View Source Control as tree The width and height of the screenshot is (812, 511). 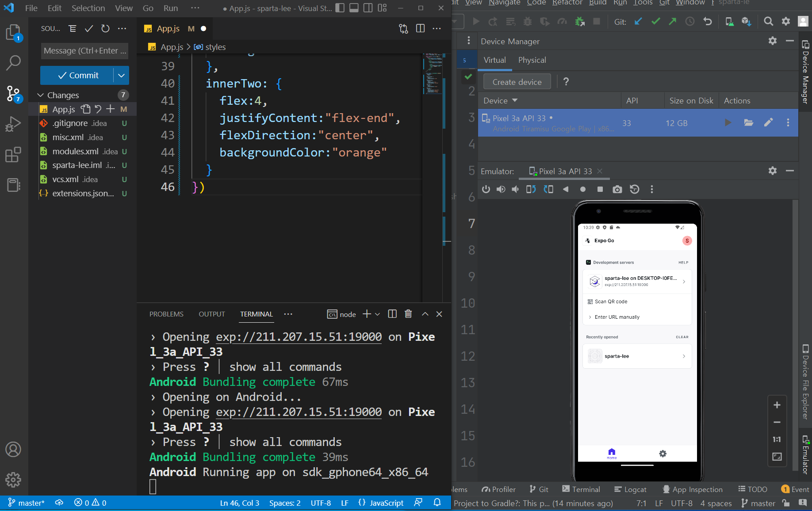click(73, 29)
